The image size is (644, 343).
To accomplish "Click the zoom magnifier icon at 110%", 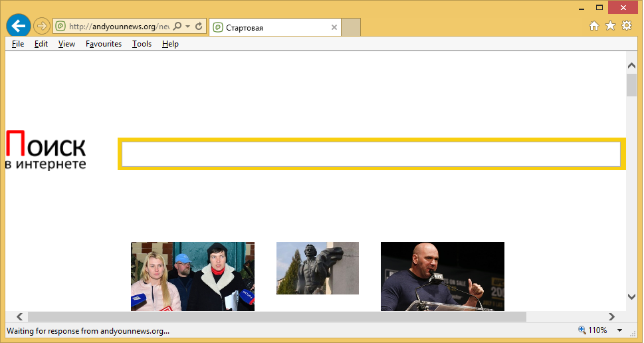I will (582, 330).
